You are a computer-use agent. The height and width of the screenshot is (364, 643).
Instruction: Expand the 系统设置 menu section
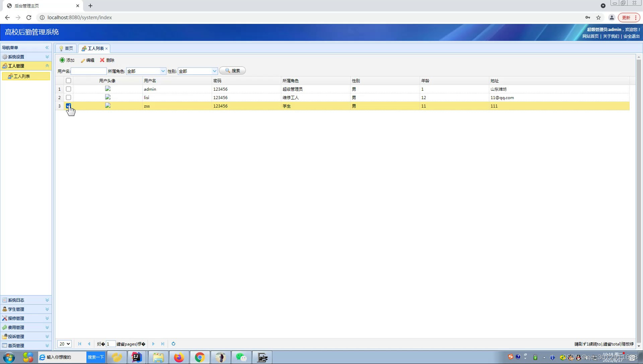[x=26, y=57]
